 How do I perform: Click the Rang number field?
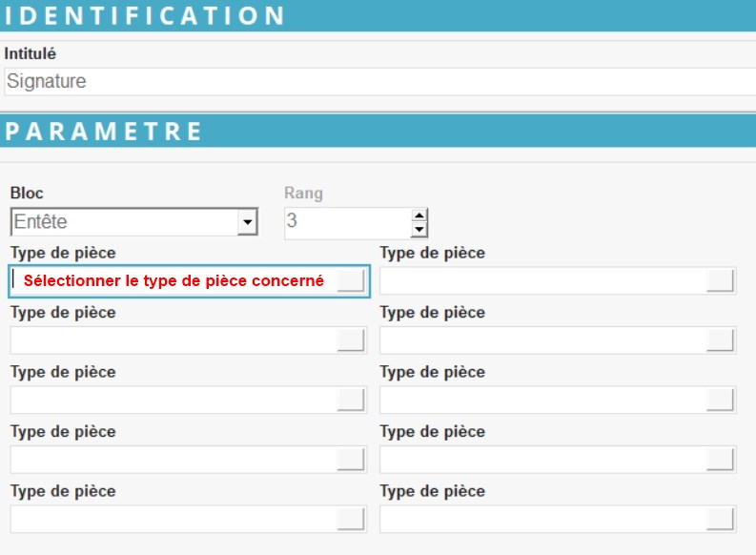tap(347, 222)
